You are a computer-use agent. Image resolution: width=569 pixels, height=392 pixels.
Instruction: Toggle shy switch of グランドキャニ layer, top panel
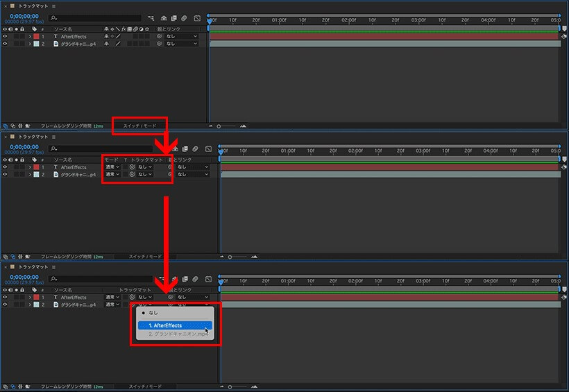tap(106, 44)
